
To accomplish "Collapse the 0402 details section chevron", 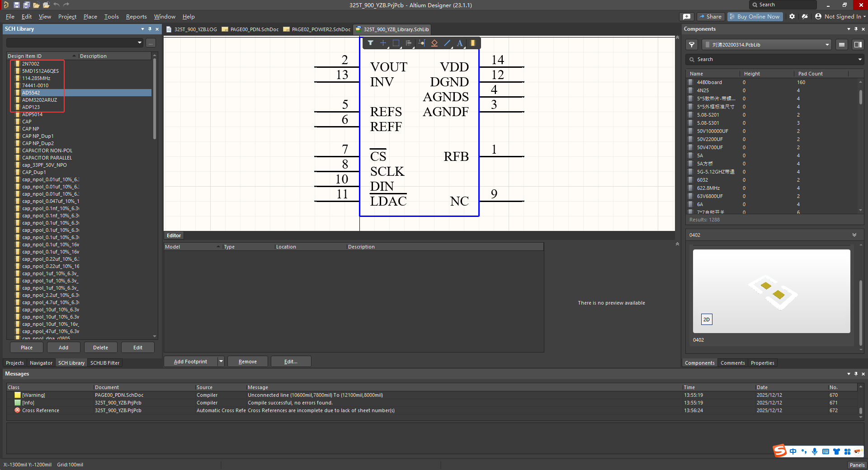I will (x=854, y=235).
